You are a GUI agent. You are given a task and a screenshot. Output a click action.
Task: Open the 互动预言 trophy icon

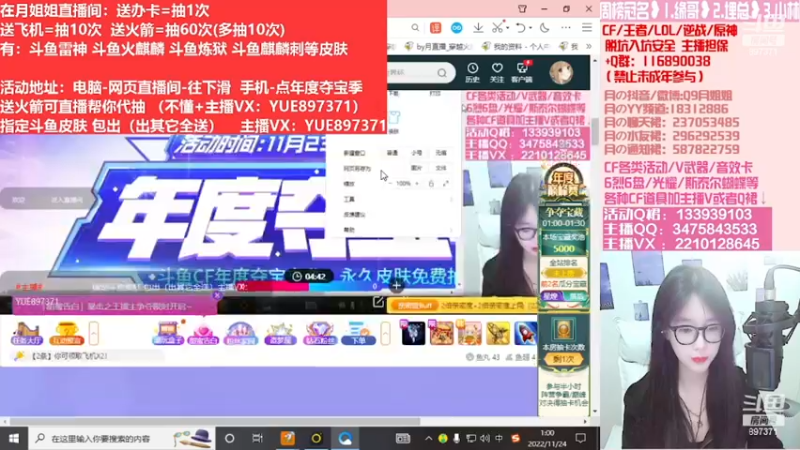coord(66,333)
